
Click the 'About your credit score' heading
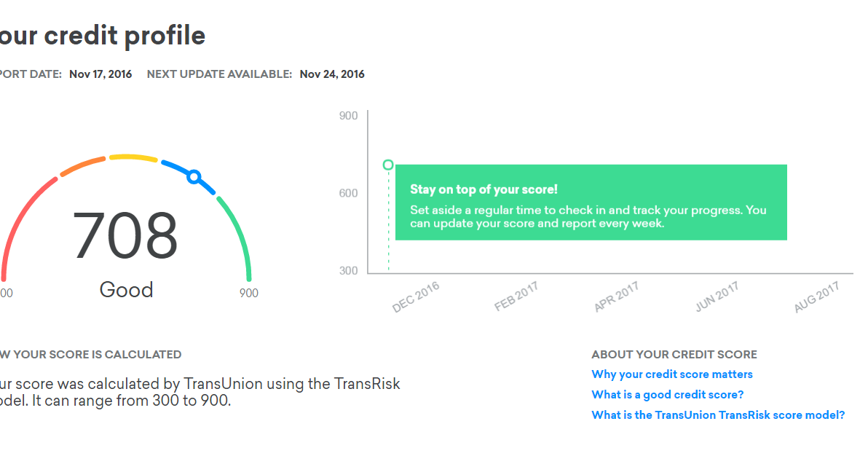[x=674, y=355]
